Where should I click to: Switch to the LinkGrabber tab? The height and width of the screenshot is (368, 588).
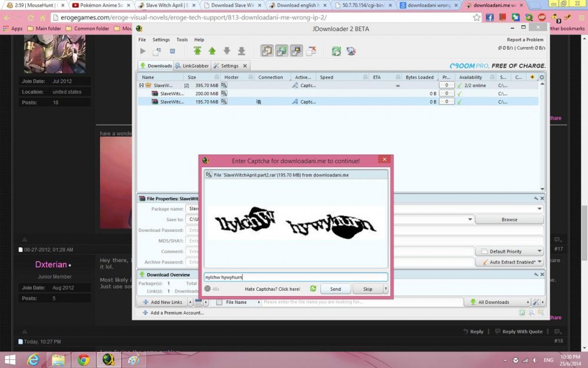[x=192, y=66]
